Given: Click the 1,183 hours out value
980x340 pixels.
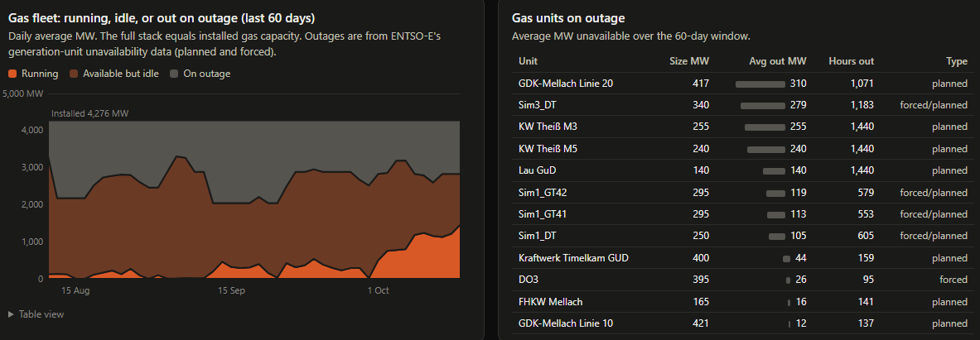Looking at the screenshot, I should pos(862,105).
